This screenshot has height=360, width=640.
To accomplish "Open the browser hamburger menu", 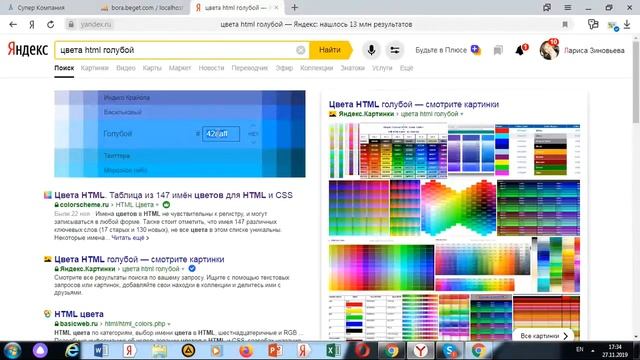I will (x=567, y=7).
